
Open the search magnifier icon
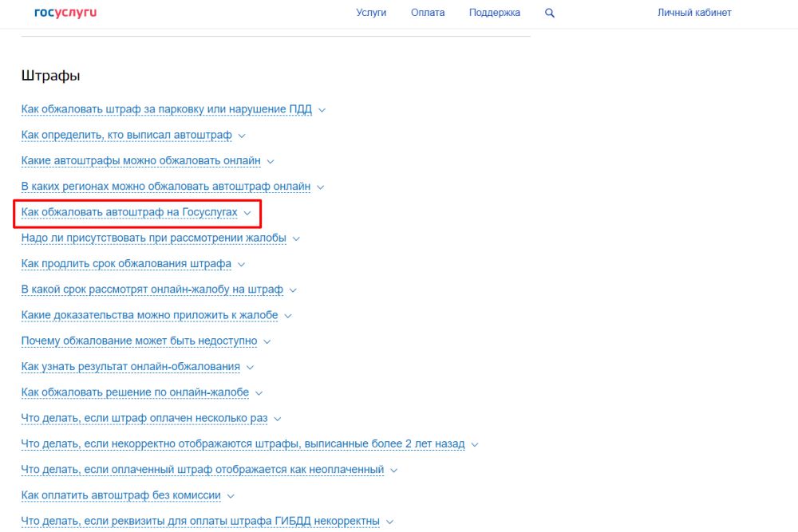click(x=550, y=14)
